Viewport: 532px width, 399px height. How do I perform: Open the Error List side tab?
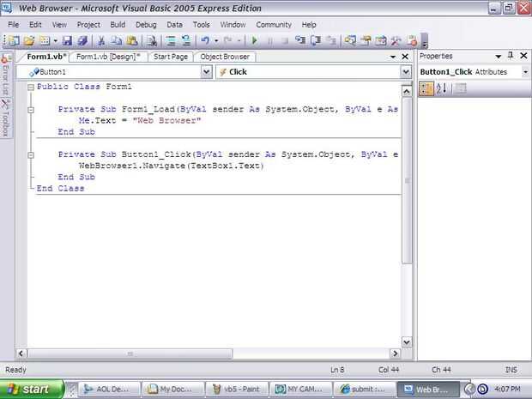click(5, 75)
